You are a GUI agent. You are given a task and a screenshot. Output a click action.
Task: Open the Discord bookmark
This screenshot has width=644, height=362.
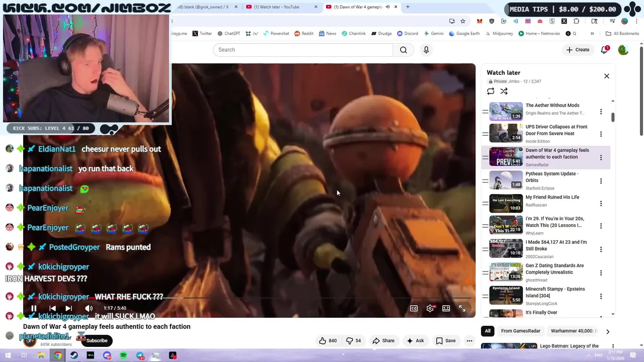coord(408,34)
